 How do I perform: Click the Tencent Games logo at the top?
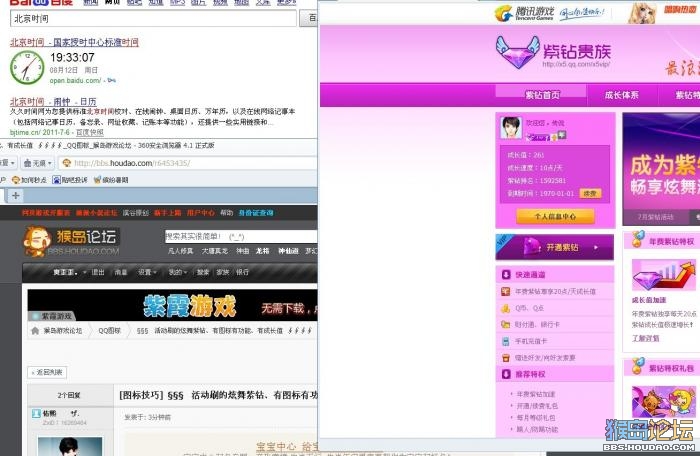pos(525,13)
